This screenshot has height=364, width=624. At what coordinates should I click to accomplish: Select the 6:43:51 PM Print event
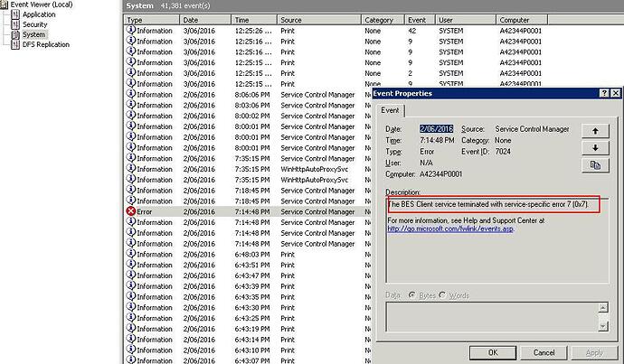point(248,265)
